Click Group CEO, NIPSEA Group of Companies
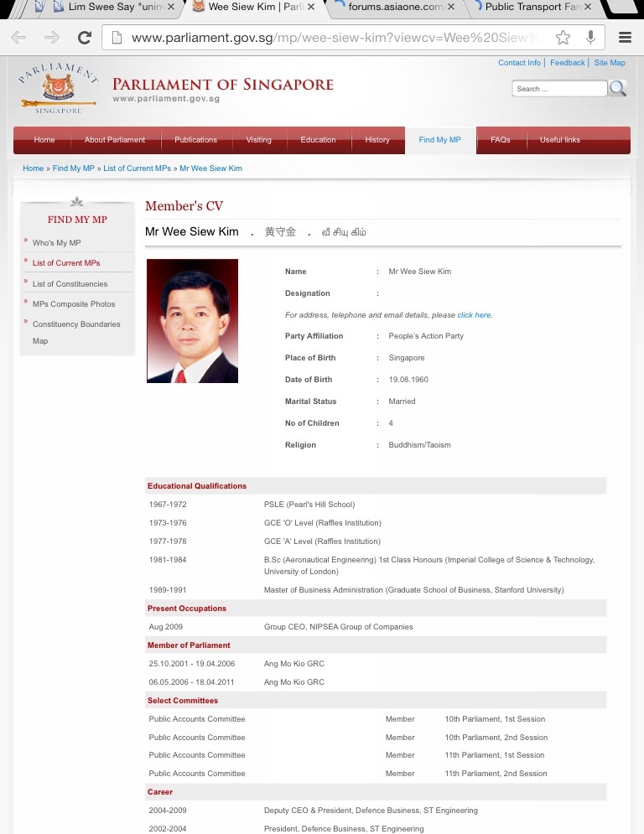Viewport: 644px width, 834px height. [x=339, y=627]
